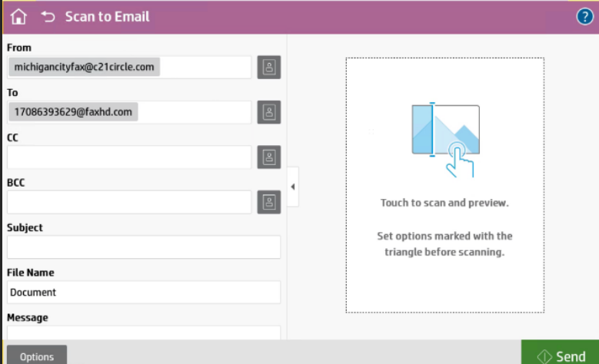Screen dimensions: 599x364
Task: Tap the Message text field
Action: pyautogui.click(x=144, y=333)
